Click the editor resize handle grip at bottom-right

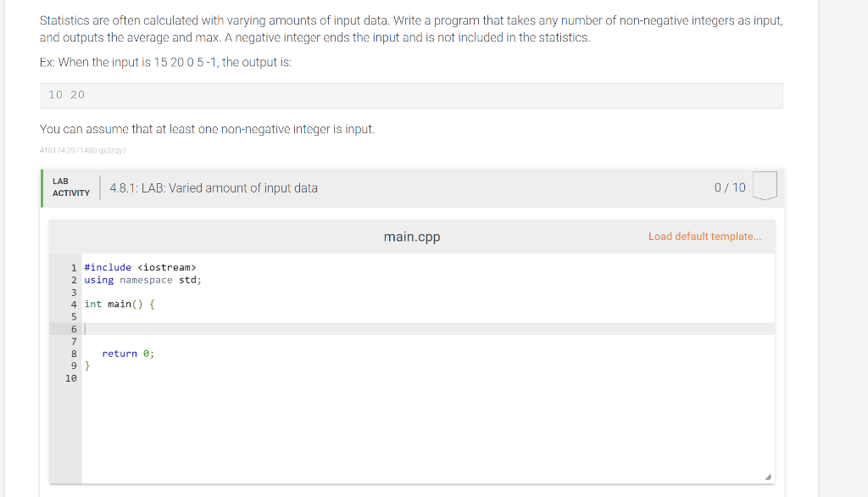(768, 477)
